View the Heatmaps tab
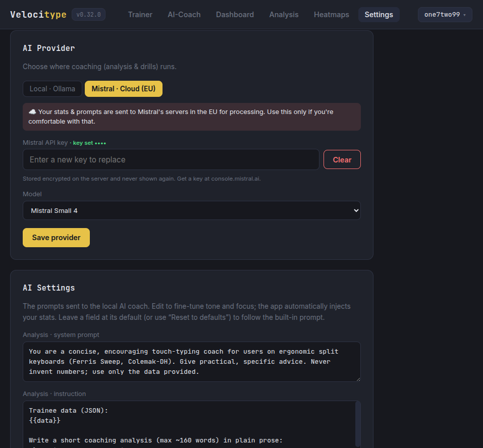 click(x=331, y=15)
